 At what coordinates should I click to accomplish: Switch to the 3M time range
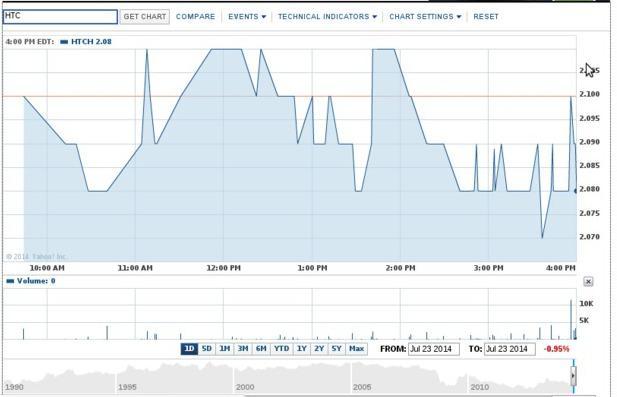(243, 349)
